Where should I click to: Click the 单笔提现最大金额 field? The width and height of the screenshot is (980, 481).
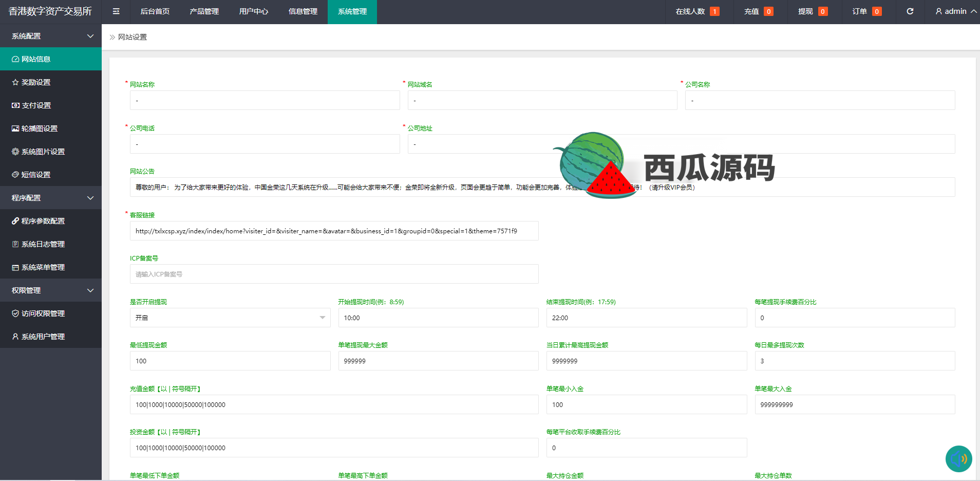click(438, 361)
